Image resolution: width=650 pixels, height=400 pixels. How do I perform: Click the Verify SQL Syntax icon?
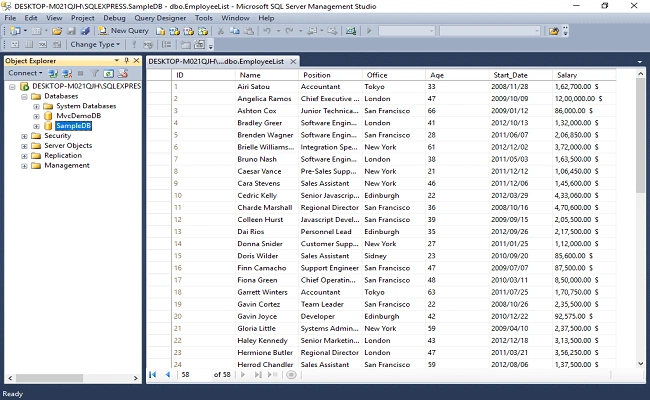[x=148, y=44]
